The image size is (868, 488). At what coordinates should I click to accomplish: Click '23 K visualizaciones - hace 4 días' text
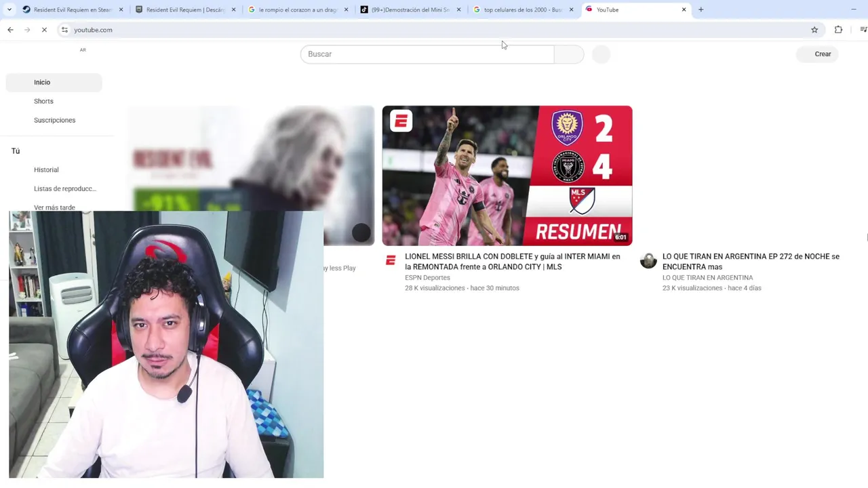click(x=712, y=288)
